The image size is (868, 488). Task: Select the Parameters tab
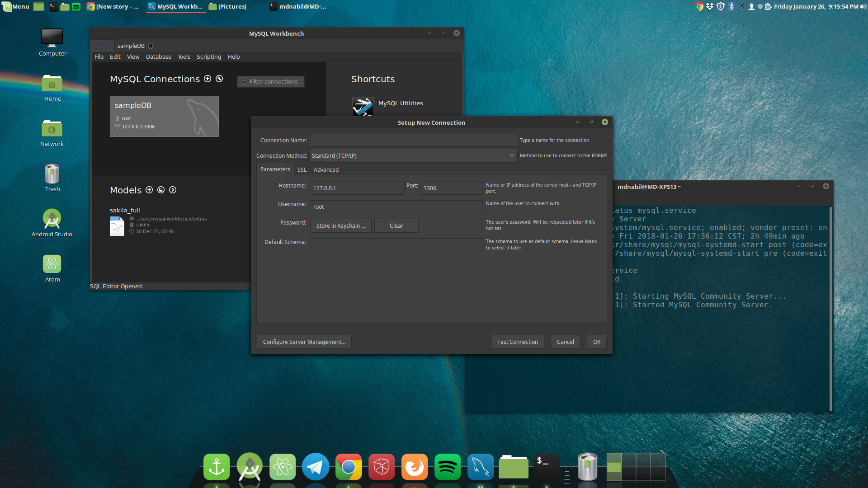275,169
